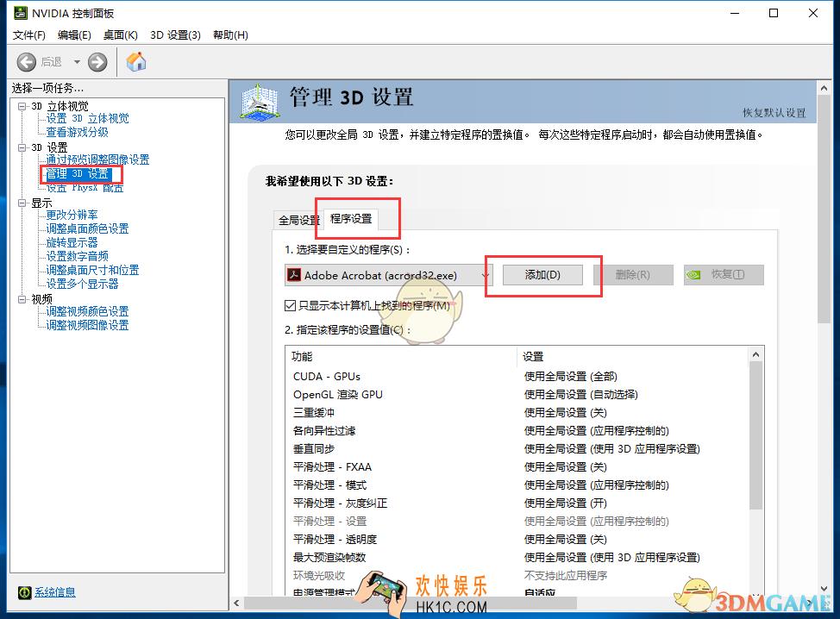Select the 各向异性过滤 setting row
Viewport: 840px width, 619px height.
pos(517,431)
